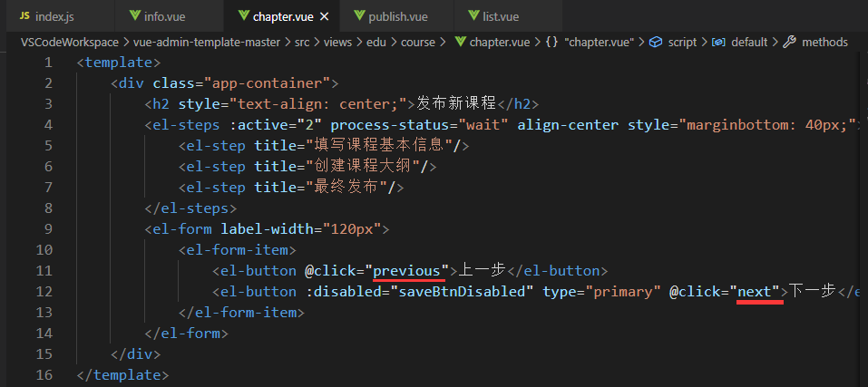Image resolution: width=868 pixels, height=387 pixels.
Task: Open the chapter.vue file breadcrumb
Action: pyautogui.click(x=500, y=42)
